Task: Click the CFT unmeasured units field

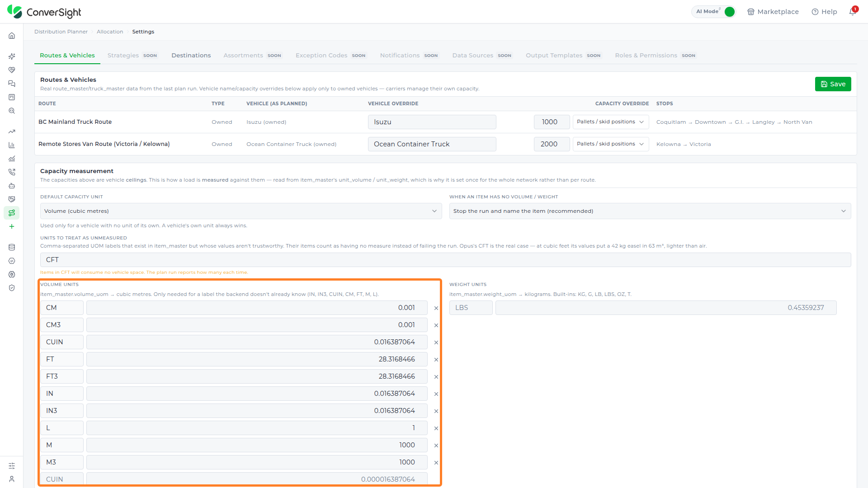Action: click(445, 260)
